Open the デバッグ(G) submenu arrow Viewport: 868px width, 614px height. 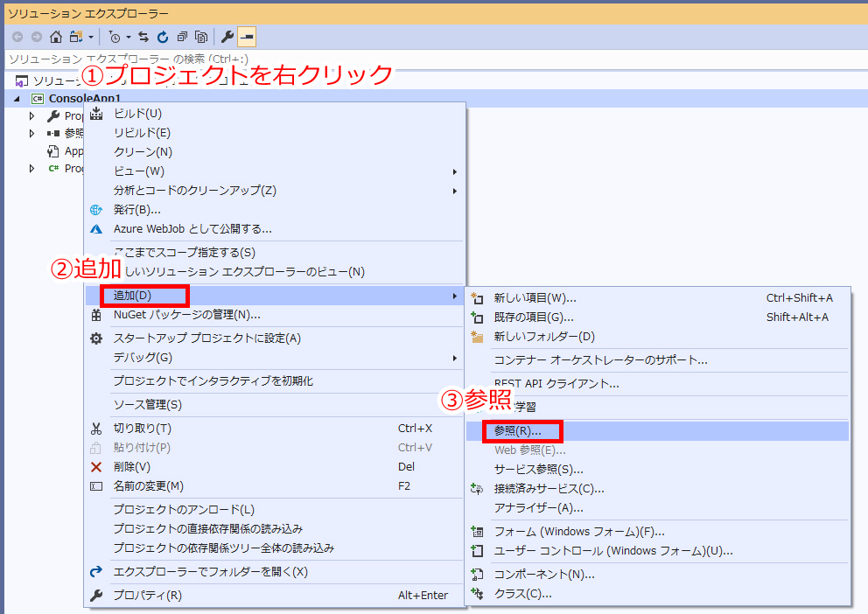(x=454, y=358)
